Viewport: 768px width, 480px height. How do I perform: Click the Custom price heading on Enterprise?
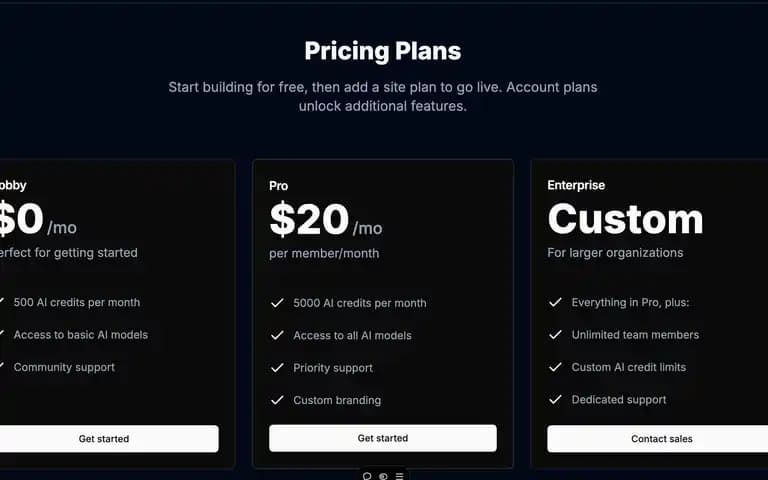[x=625, y=219]
